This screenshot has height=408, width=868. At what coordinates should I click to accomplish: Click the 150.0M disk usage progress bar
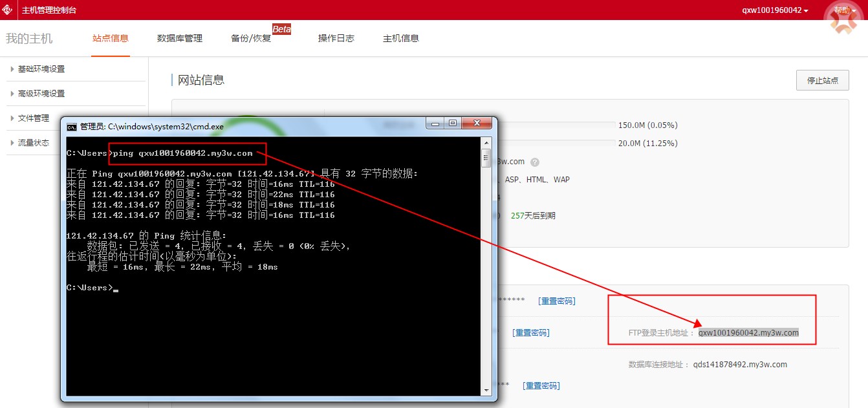click(x=556, y=125)
